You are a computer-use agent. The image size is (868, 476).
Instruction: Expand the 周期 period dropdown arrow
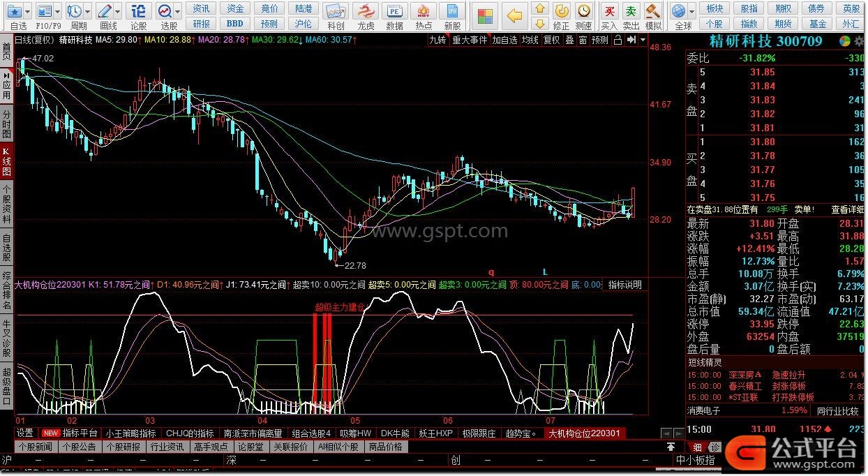click(87, 11)
